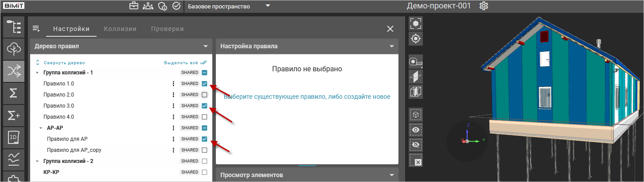The width and height of the screenshot is (644, 182).
Task: Open the 2D drawings sidebar icon
Action: click(13, 138)
